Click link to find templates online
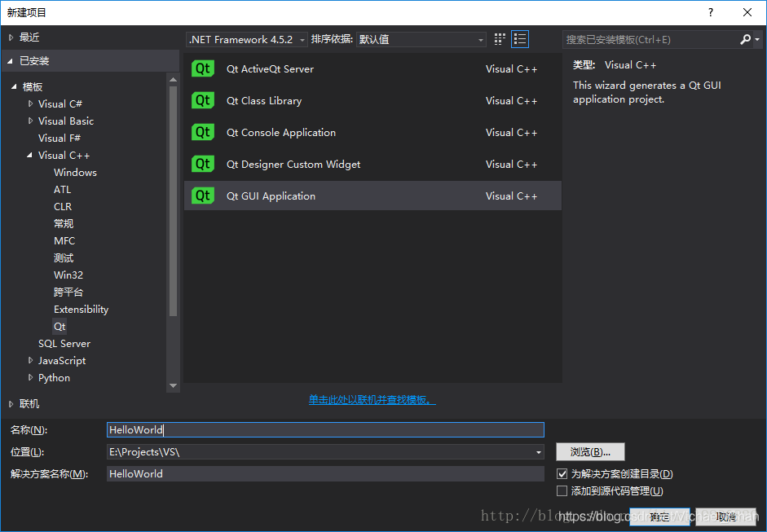This screenshot has width=767, height=532. [x=372, y=400]
